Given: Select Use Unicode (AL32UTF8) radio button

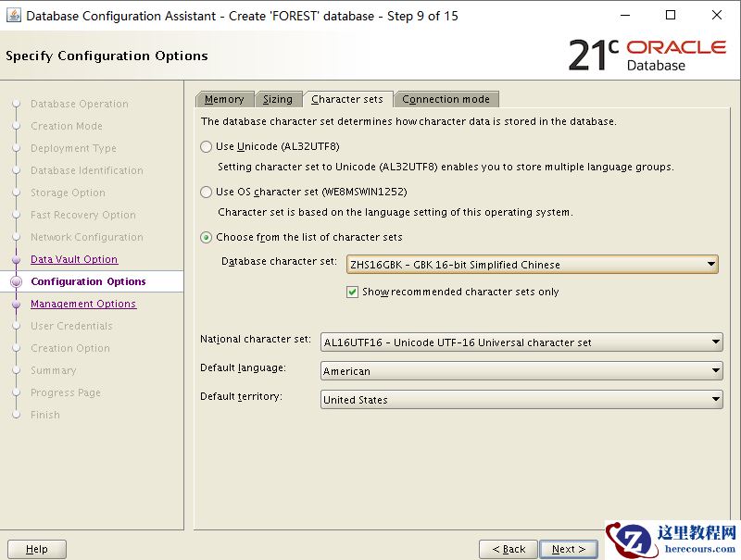Looking at the screenshot, I should (x=206, y=147).
